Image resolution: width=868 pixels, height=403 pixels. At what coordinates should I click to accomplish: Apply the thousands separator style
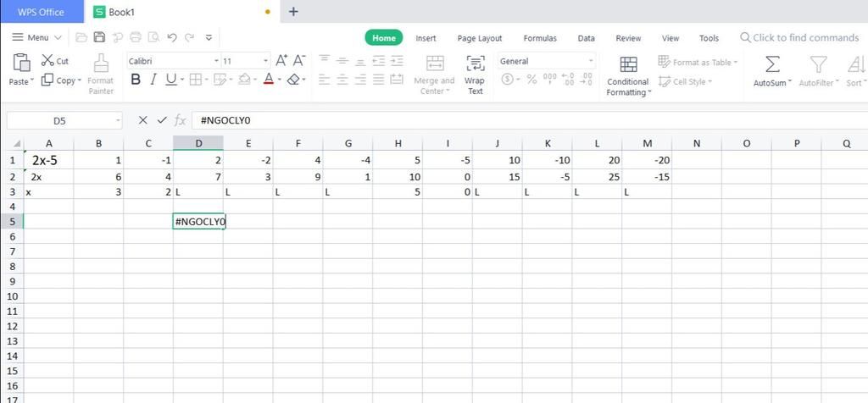[x=549, y=80]
